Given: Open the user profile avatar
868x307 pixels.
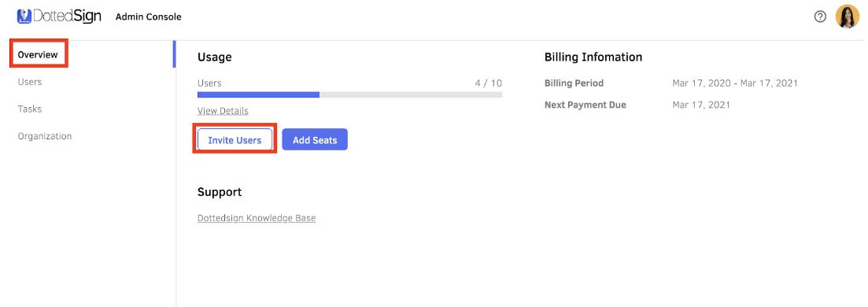Looking at the screenshot, I should pyautogui.click(x=847, y=17).
